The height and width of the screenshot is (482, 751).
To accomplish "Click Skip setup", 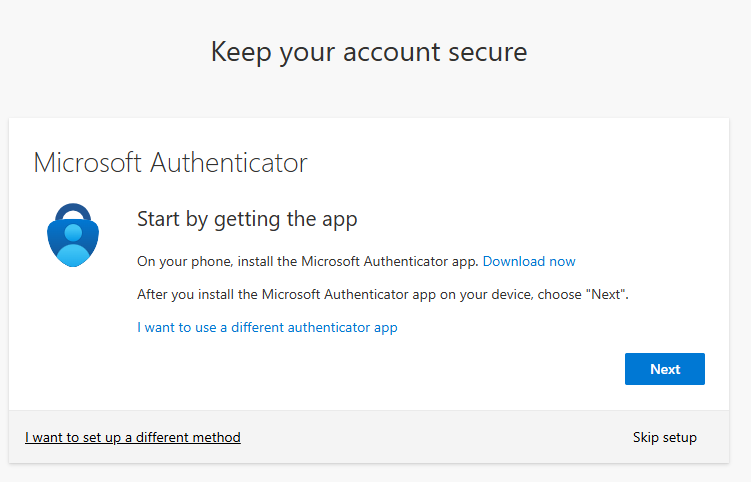I will pos(664,437).
